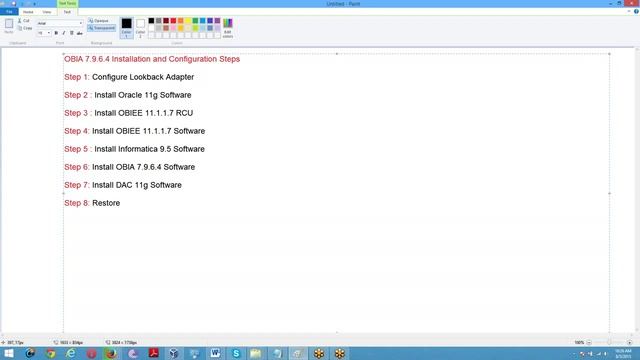Screen dimensions: 640x360
Task: Click the Windows Start button
Action: pyautogui.click(x=9, y=353)
